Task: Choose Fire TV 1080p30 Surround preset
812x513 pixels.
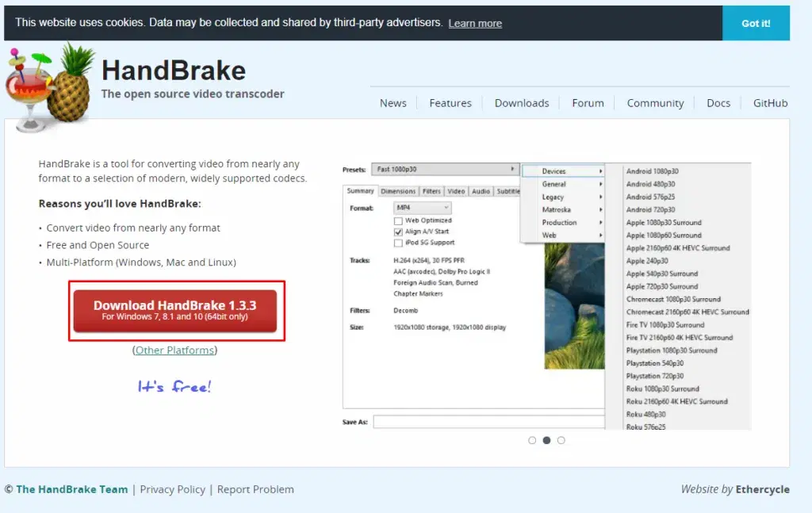Action: (665, 325)
